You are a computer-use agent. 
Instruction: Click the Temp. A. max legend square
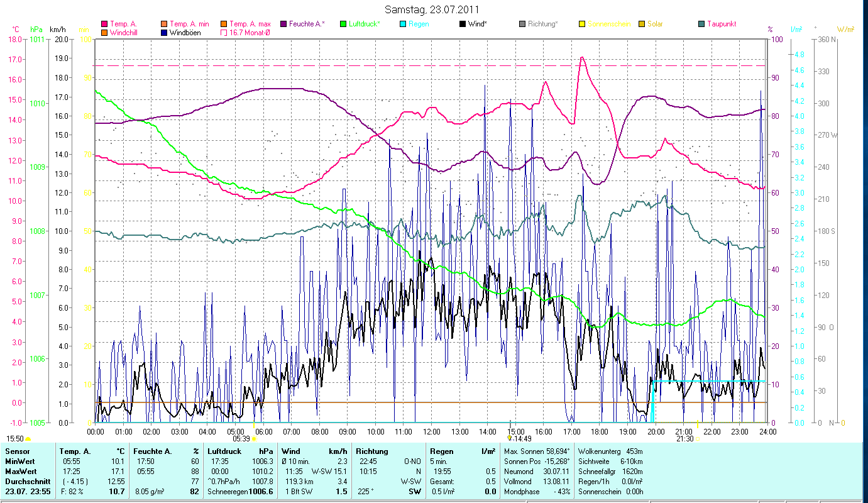[224, 24]
